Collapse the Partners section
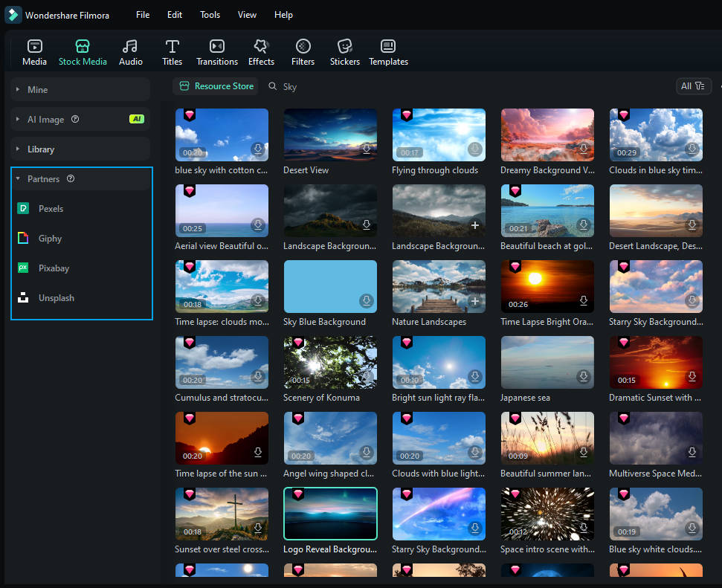722x588 pixels. click(80, 178)
